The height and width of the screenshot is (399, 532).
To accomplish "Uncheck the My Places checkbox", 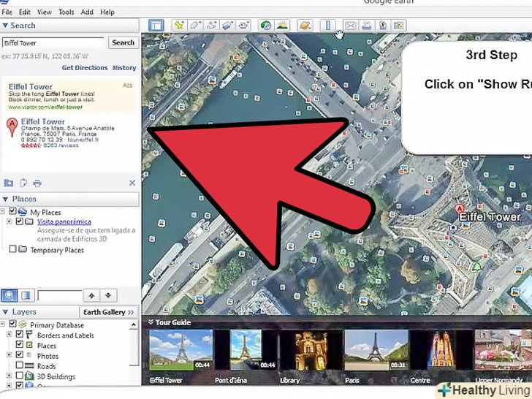I will [x=12, y=211].
